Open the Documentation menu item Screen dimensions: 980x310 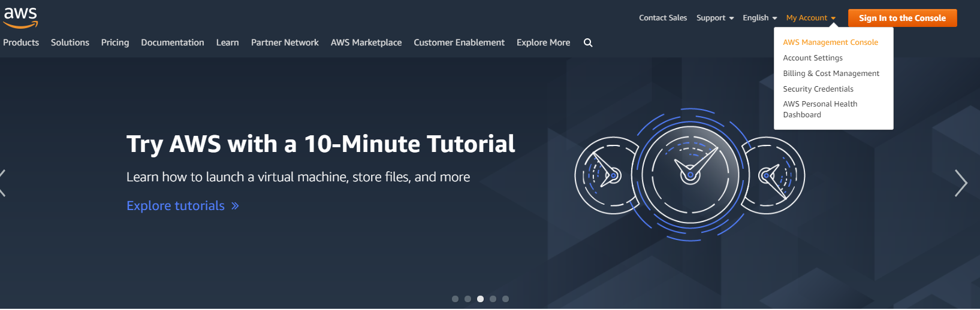tap(173, 42)
